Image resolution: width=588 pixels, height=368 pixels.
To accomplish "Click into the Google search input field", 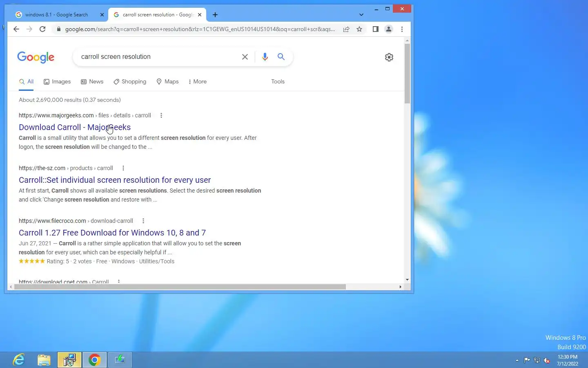I will 159,57.
